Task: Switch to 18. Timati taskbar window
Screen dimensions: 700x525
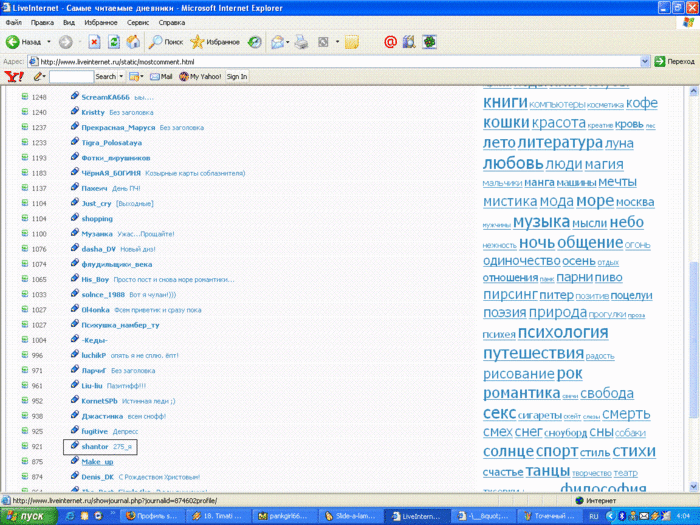Action: [x=220, y=516]
